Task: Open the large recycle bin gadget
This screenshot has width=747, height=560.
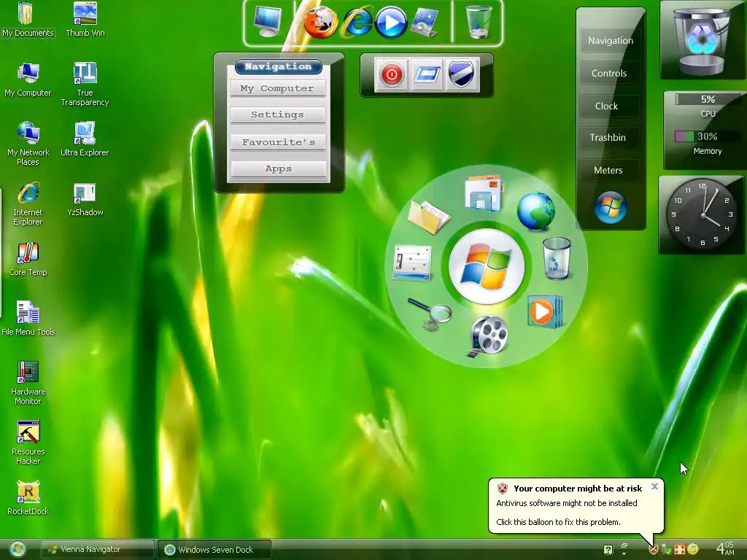Action: click(701, 41)
